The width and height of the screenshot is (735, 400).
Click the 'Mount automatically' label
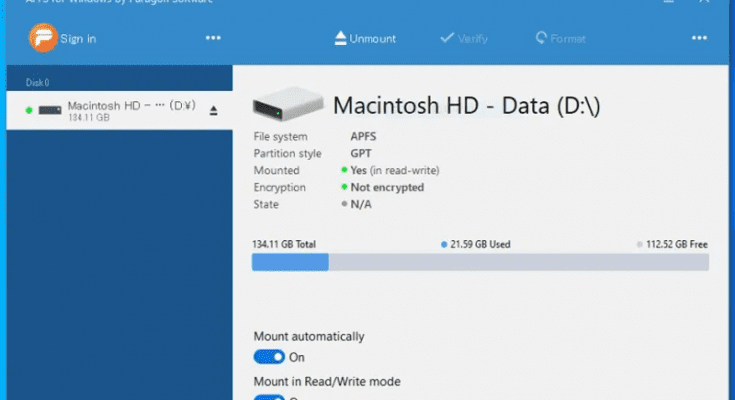point(309,336)
